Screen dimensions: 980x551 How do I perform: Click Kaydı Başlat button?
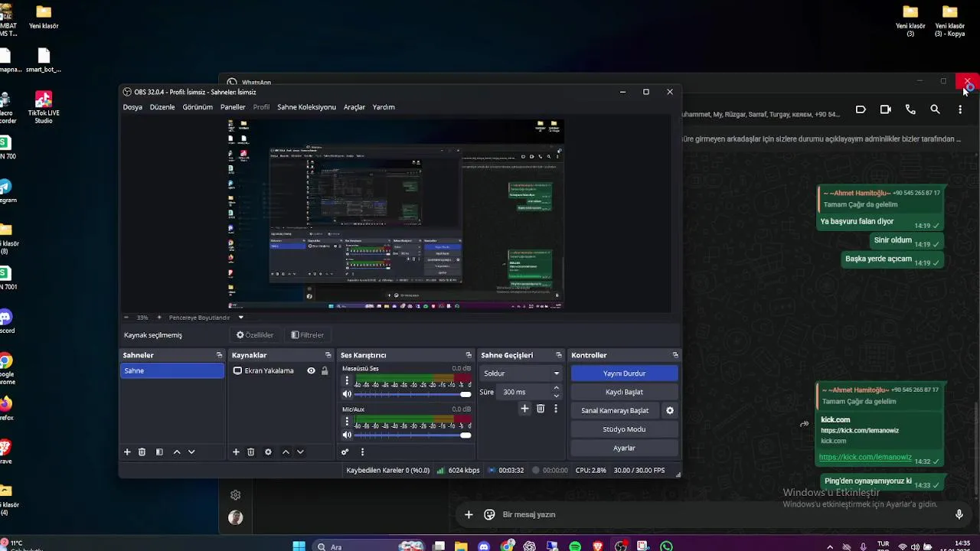pyautogui.click(x=624, y=392)
